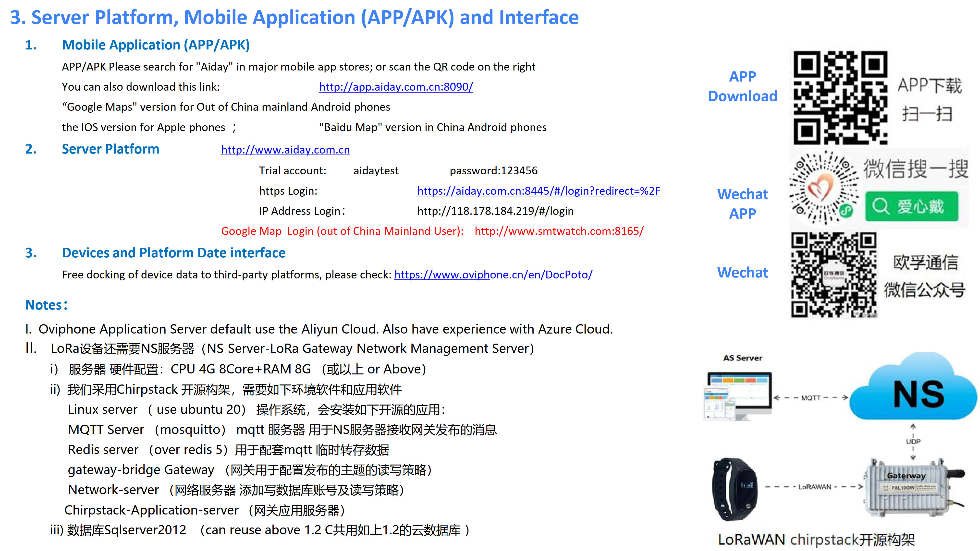Open the https://aiday.com.cn:8445 login link
The width and height of the screenshot is (980, 551).
pos(539,191)
